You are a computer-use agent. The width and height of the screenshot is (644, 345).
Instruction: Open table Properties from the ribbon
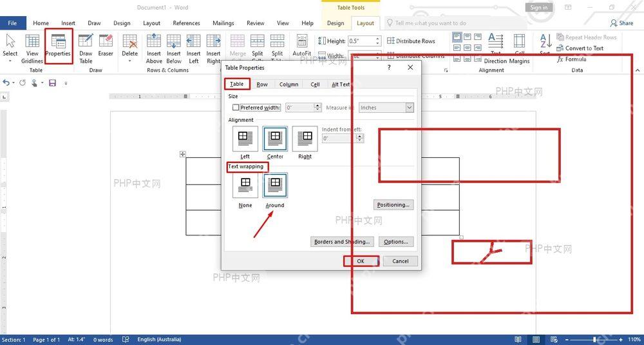tap(58, 46)
